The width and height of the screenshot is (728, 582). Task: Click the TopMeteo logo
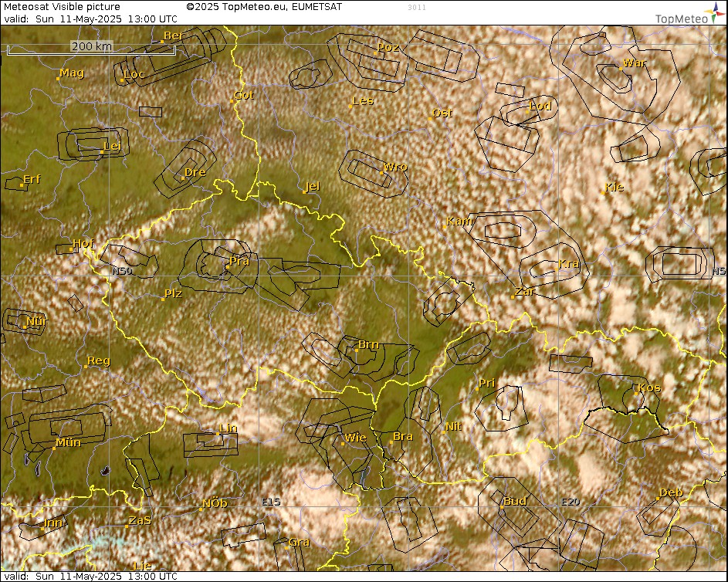tap(689, 13)
